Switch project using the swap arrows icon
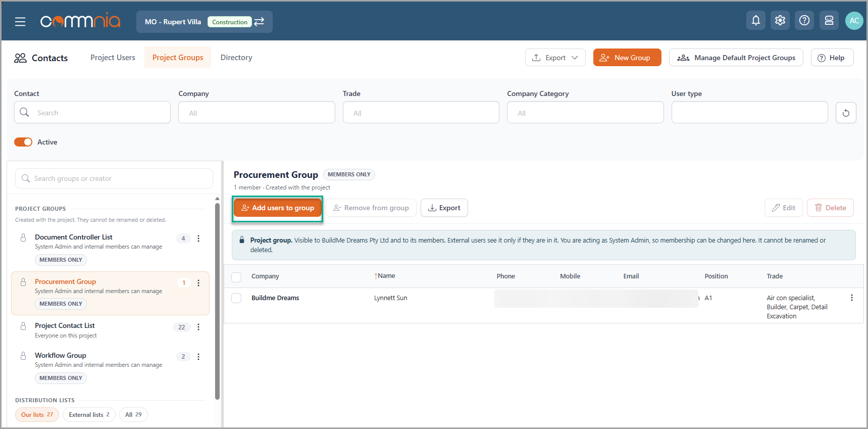Screen dimensions: 868x429 pos(259,22)
